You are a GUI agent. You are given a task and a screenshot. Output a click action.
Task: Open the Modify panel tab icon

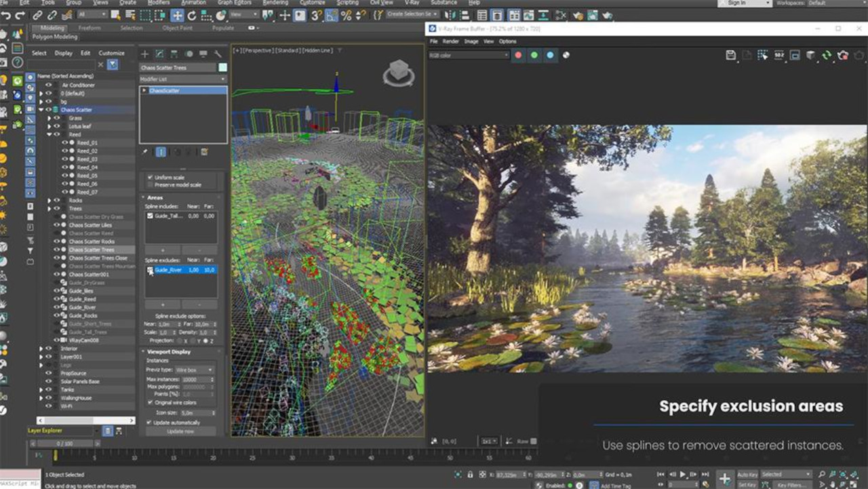coord(159,54)
